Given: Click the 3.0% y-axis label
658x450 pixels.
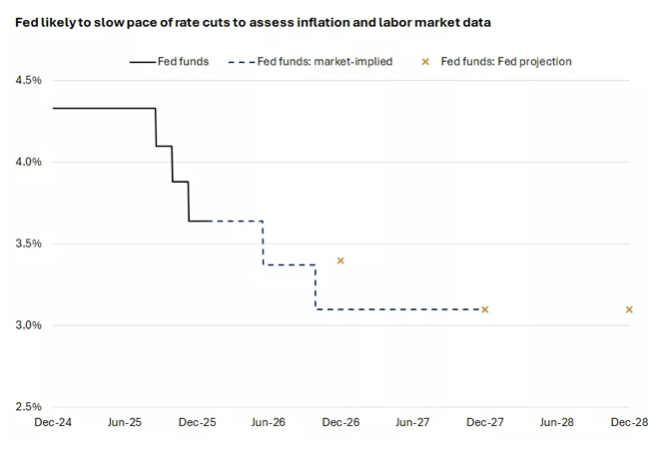Looking at the screenshot, I should point(26,325).
